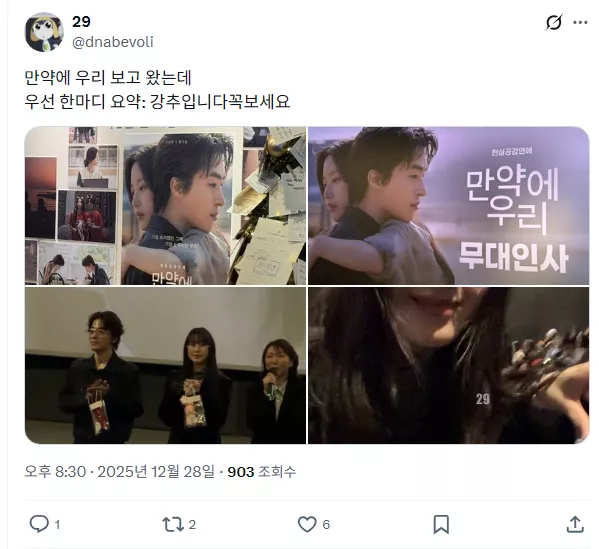
Task: Open the close-up photo watermarked 29
Action: click(x=448, y=366)
